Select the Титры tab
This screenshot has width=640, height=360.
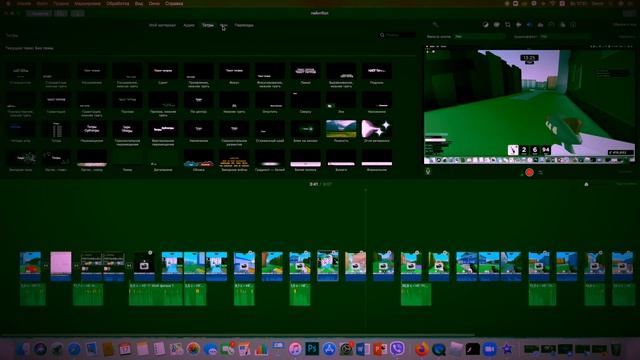pos(208,25)
